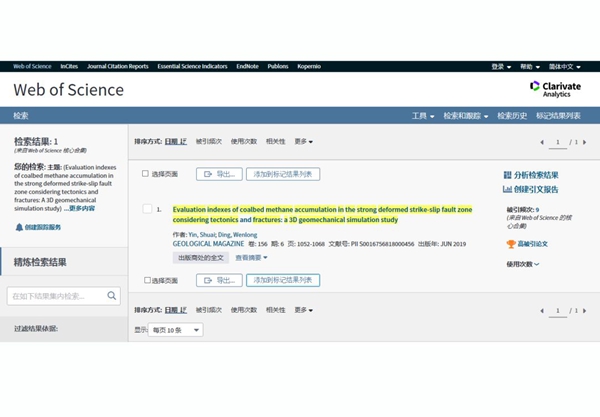Screen dimensions: 600x417
Task: Tick the checkbox beside result 1
Action: pyautogui.click(x=147, y=209)
